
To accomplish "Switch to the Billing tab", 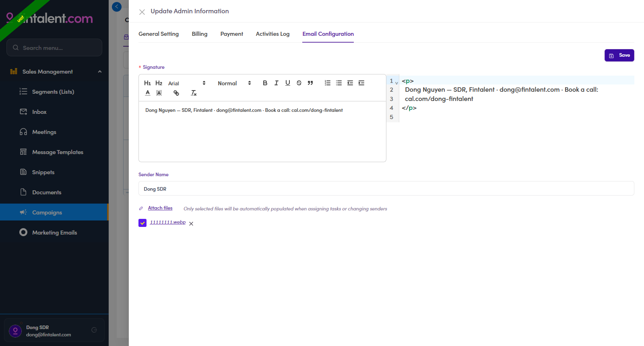I will pos(200,34).
